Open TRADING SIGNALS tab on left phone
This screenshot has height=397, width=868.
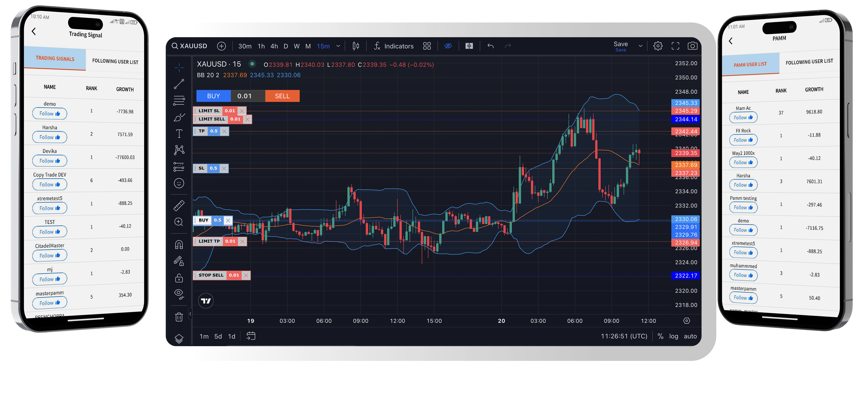click(55, 59)
